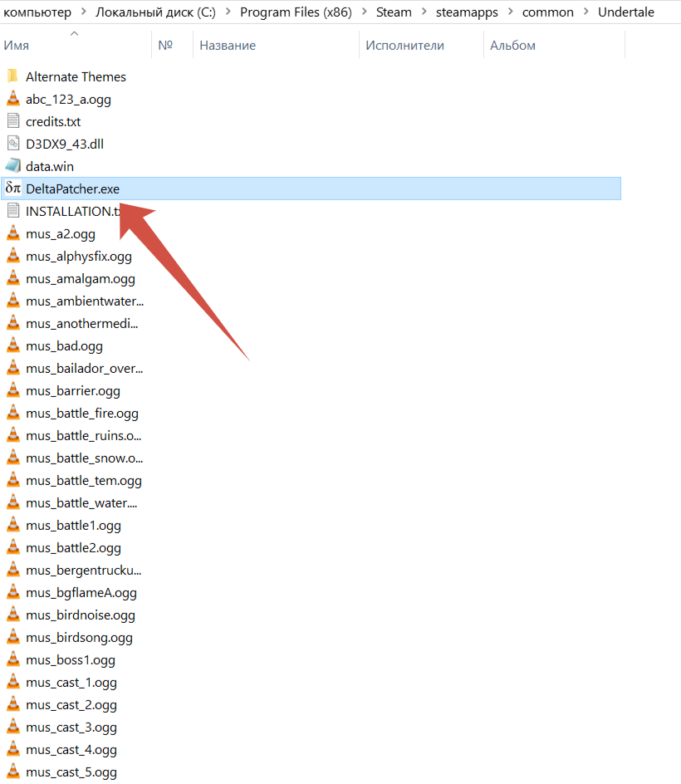Expand breadcrumb chevron after Steam

tap(424, 12)
